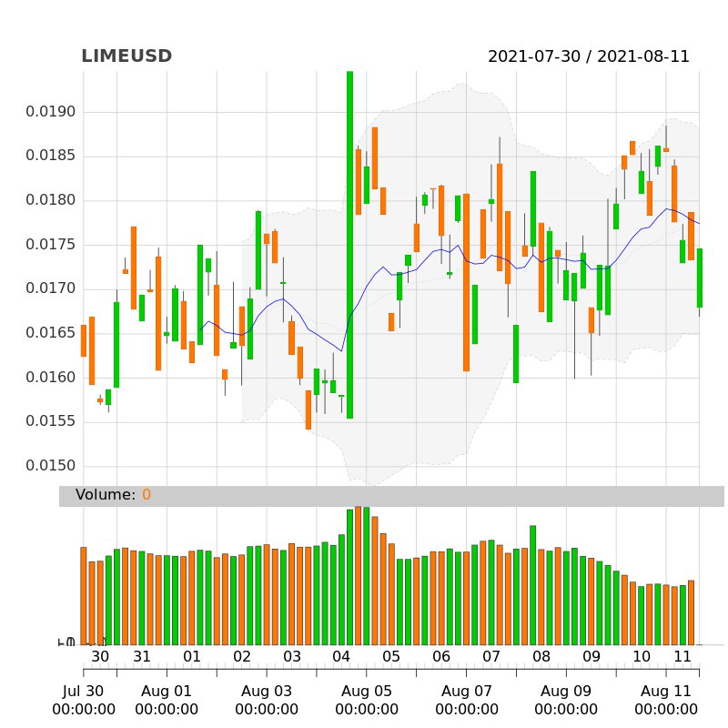Viewport: 728px width, 728px height.
Task: Click the Aug 09 date label
Action: (566, 692)
